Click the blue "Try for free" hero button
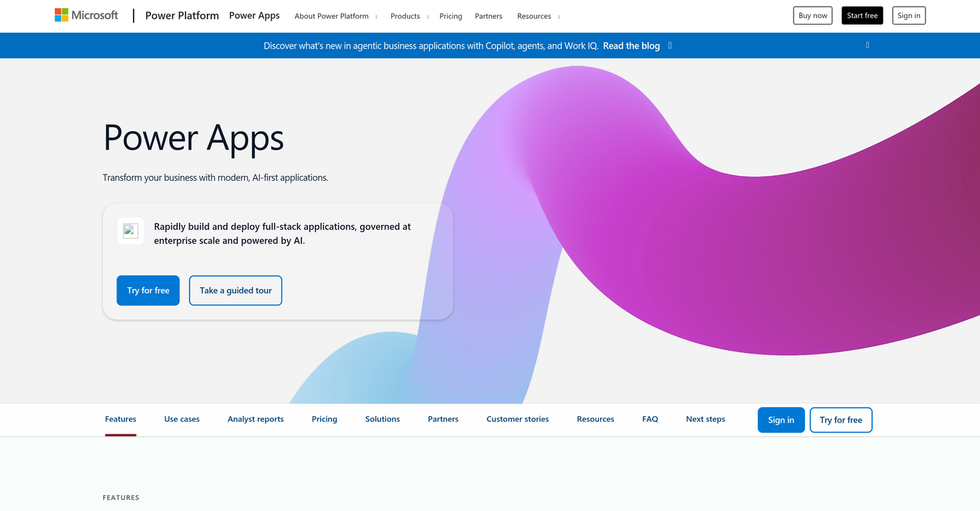Image resolution: width=980 pixels, height=511 pixels. (148, 290)
